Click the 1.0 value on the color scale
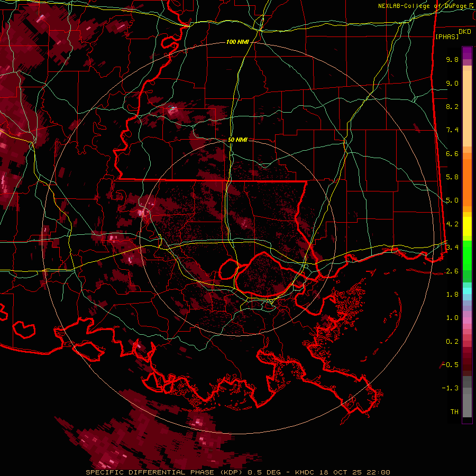 [452, 318]
